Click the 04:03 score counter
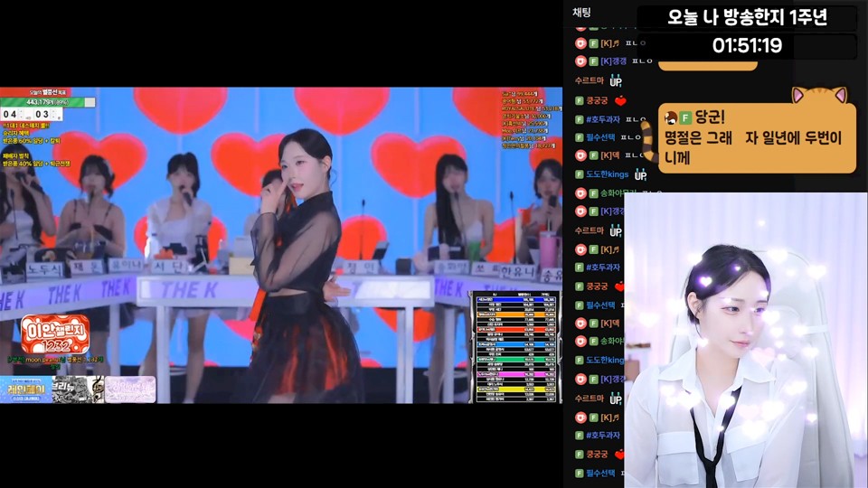 [x=24, y=114]
